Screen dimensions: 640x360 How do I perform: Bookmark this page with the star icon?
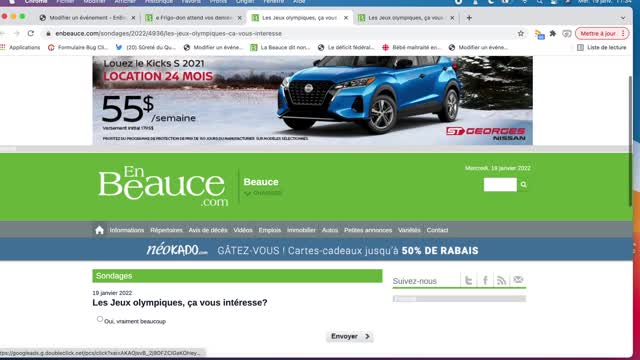(x=521, y=33)
